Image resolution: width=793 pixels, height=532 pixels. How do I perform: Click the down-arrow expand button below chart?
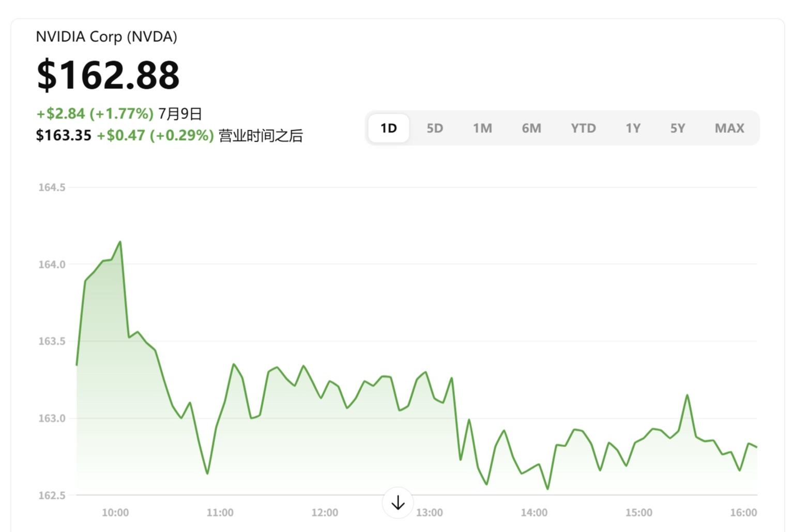[398, 503]
